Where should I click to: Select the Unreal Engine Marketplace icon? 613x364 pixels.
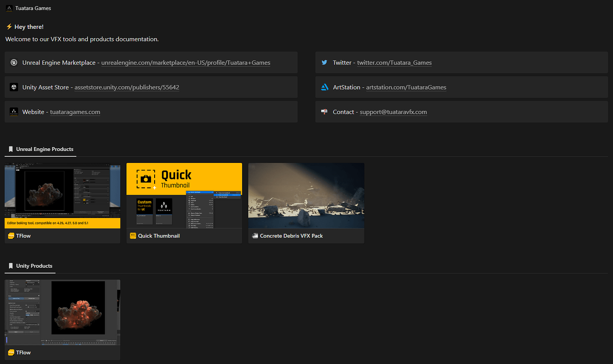tap(14, 62)
